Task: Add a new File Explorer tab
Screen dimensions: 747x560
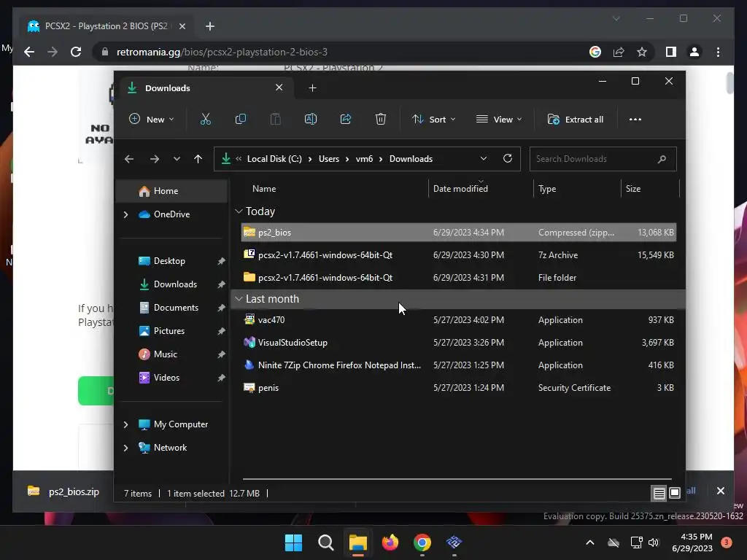Action: point(312,88)
